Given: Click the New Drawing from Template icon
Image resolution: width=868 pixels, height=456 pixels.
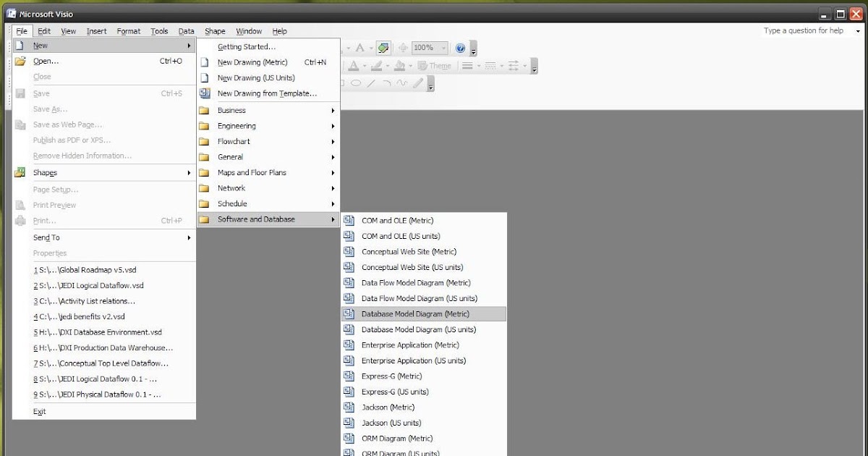Looking at the screenshot, I should [x=204, y=93].
